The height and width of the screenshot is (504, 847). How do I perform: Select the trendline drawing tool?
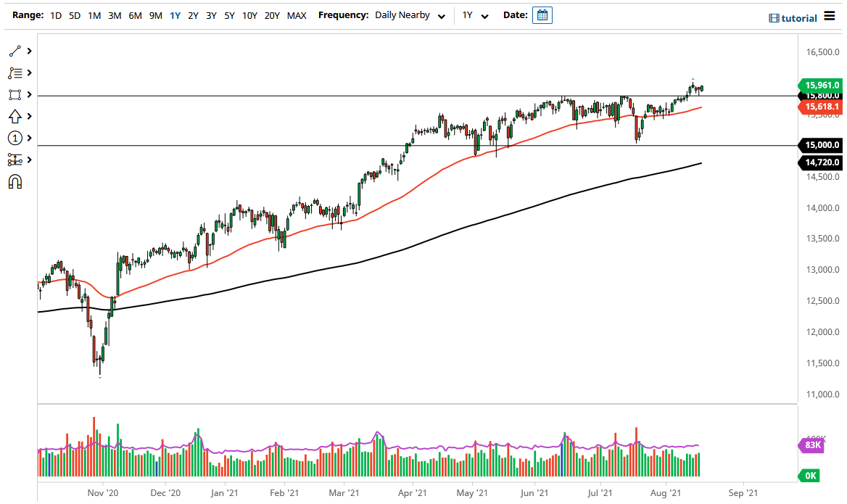[13, 51]
